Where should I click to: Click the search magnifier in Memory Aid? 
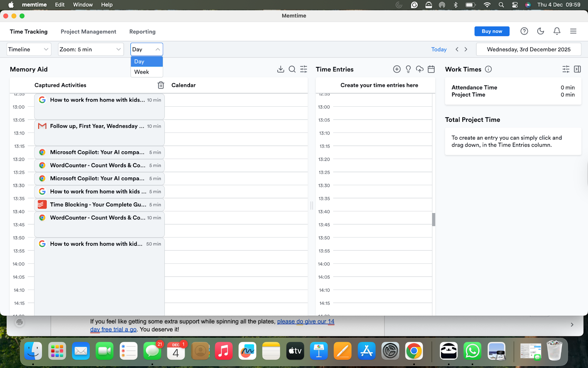pyautogui.click(x=292, y=69)
